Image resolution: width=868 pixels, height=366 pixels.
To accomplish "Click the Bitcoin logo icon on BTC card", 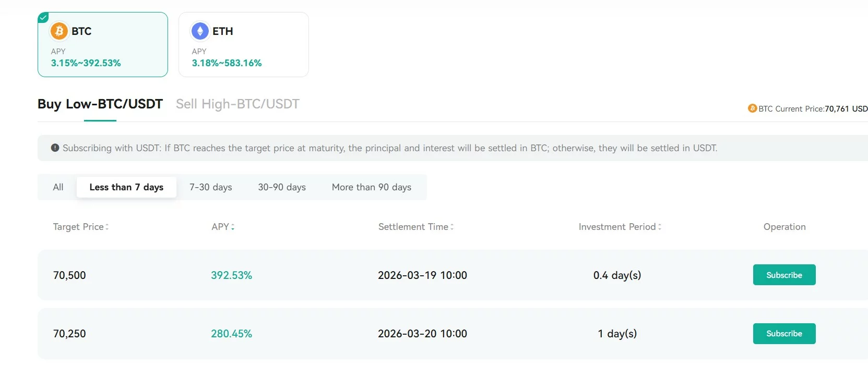I will (59, 31).
